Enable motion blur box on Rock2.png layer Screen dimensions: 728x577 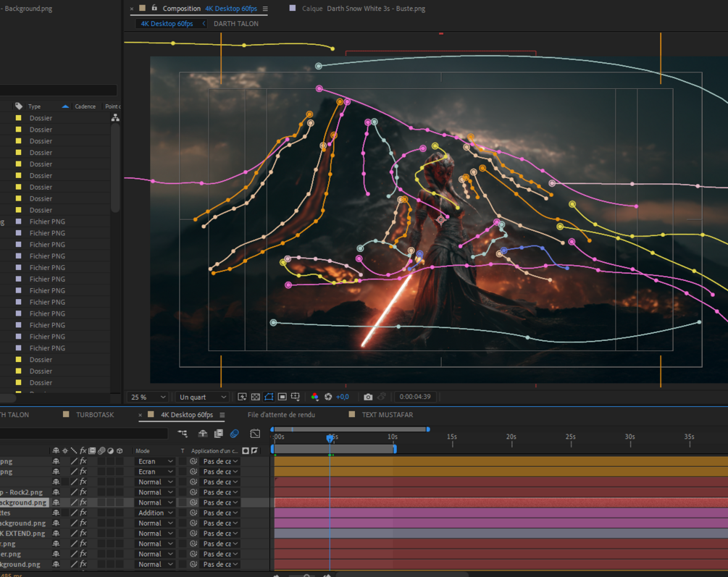point(101,492)
